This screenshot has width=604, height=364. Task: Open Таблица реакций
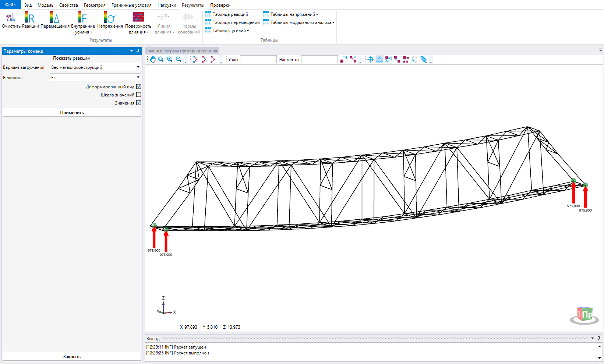coord(227,14)
